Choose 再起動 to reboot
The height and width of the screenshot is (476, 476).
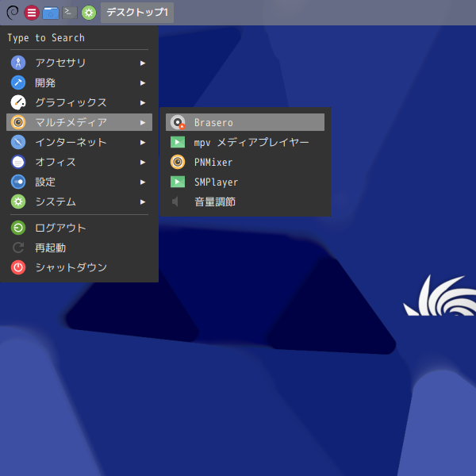(79, 248)
